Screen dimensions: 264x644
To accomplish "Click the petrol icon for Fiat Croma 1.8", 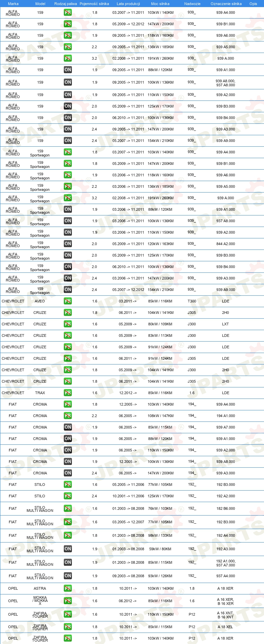I will (68, 404).
